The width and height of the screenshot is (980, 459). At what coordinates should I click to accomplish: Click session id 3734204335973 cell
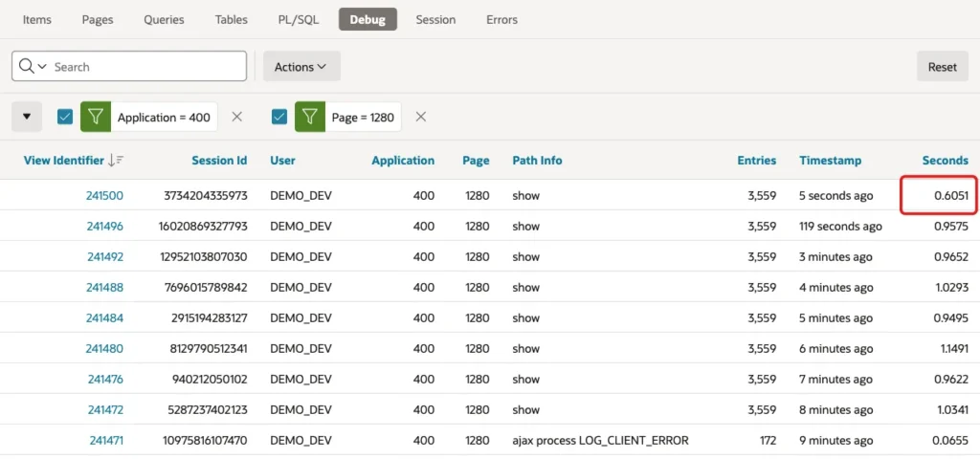206,195
